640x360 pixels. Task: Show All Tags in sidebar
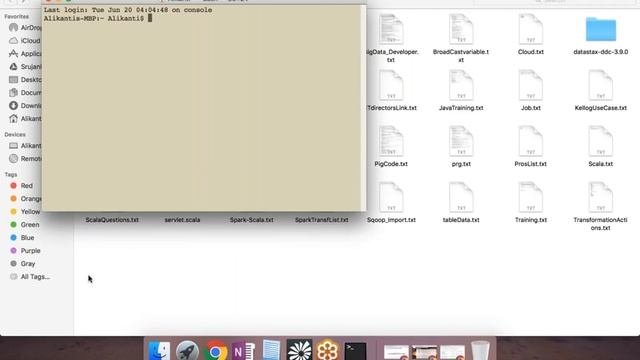coord(29,277)
